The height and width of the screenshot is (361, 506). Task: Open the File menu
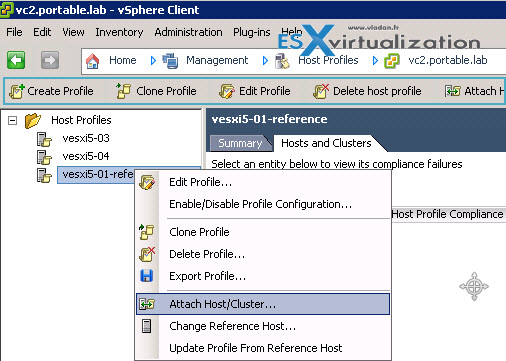(14, 32)
